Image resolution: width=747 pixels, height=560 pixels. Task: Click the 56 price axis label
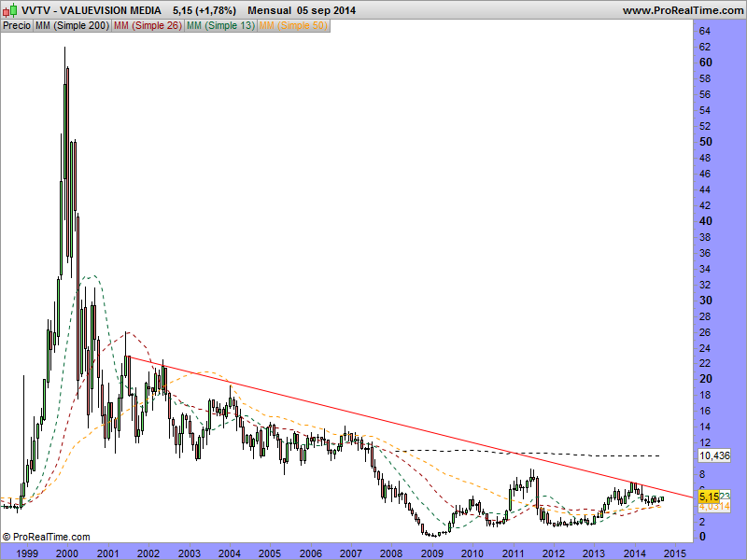705,94
